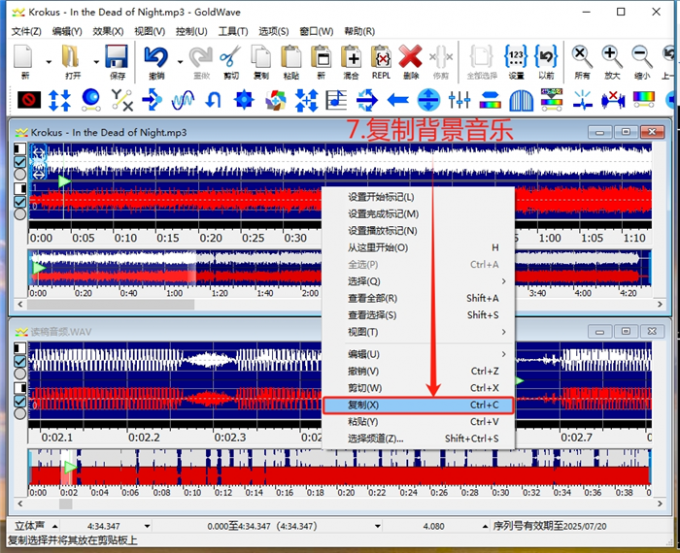
Task: Click the Zoom In (放大) magnifier icon
Action: 612,57
